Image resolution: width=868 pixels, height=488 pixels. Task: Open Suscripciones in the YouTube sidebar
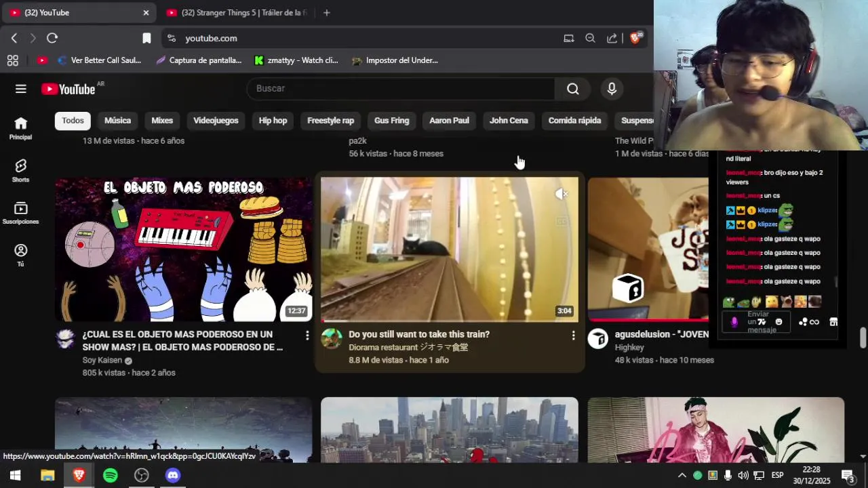pyautogui.click(x=20, y=213)
